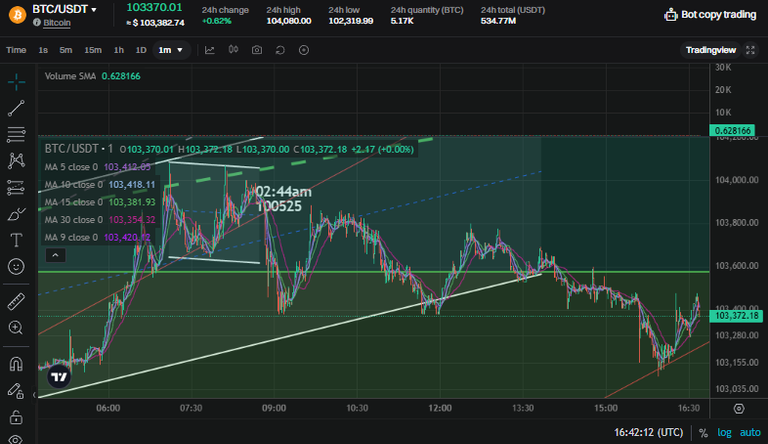Click the 02:44am text annotation on chart
This screenshot has width=768, height=444.
pos(284,192)
